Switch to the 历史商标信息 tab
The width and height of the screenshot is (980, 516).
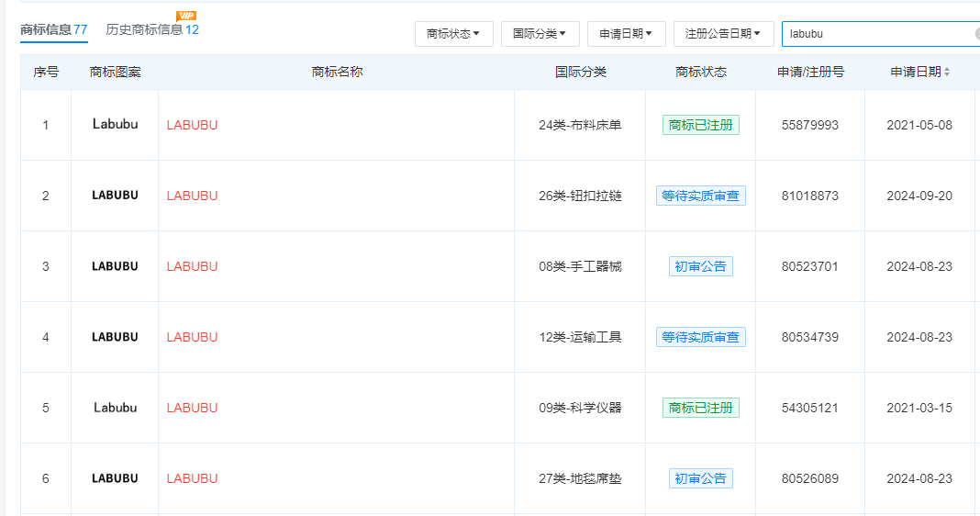pyautogui.click(x=151, y=29)
